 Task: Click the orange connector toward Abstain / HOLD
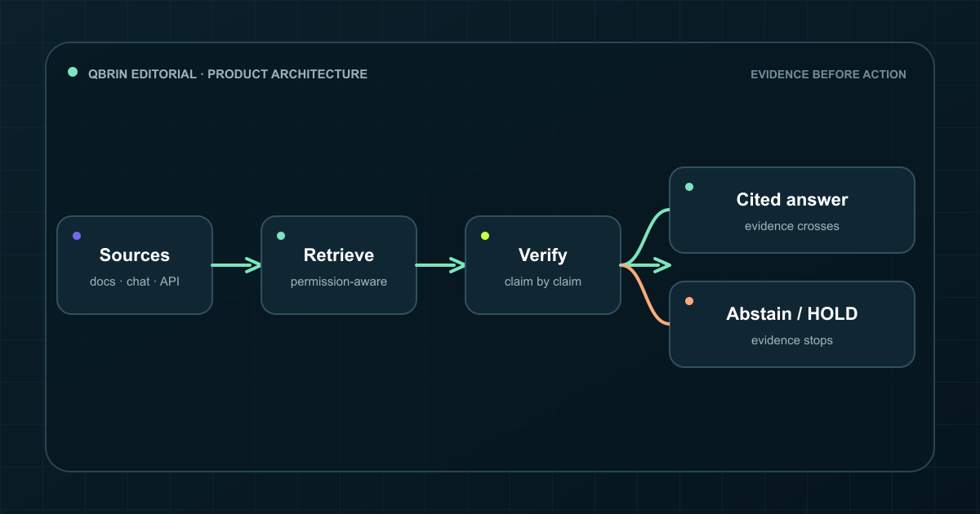click(x=645, y=295)
